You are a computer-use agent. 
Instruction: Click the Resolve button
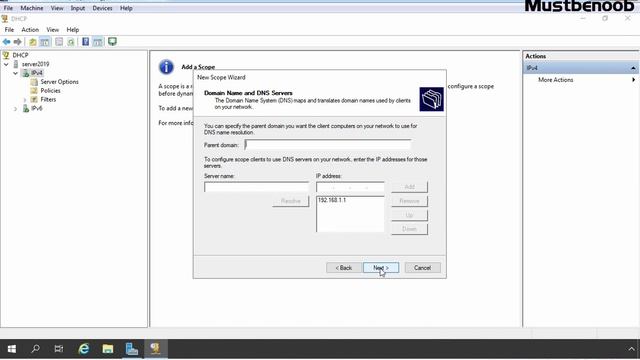(x=291, y=201)
